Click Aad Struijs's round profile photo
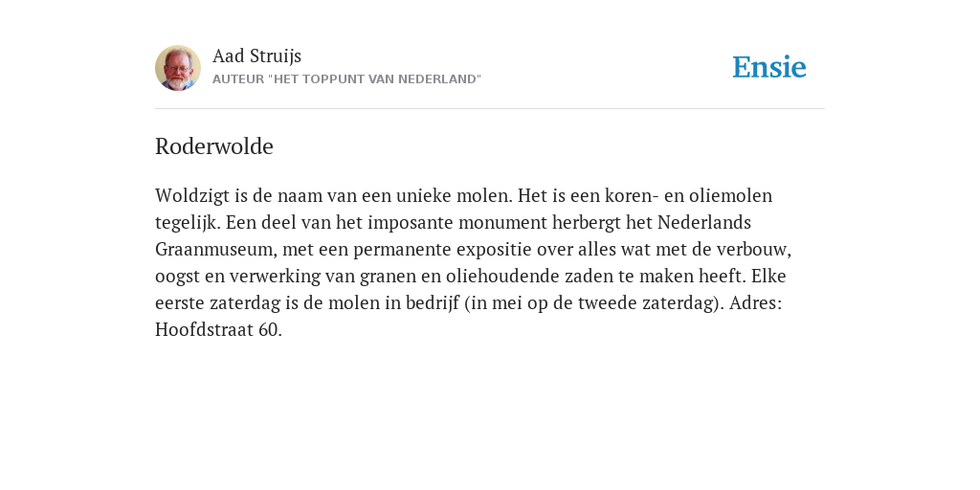The width and height of the screenshot is (980, 490). (x=178, y=68)
